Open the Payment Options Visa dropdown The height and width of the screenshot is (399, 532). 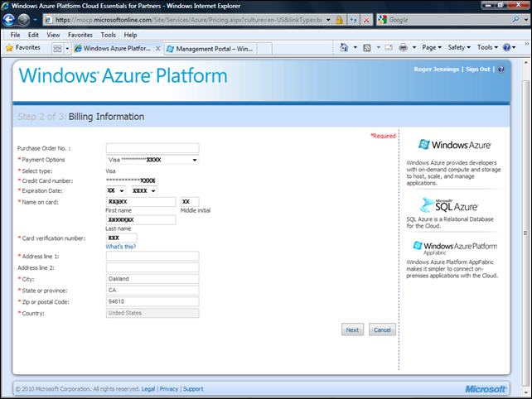pos(152,160)
